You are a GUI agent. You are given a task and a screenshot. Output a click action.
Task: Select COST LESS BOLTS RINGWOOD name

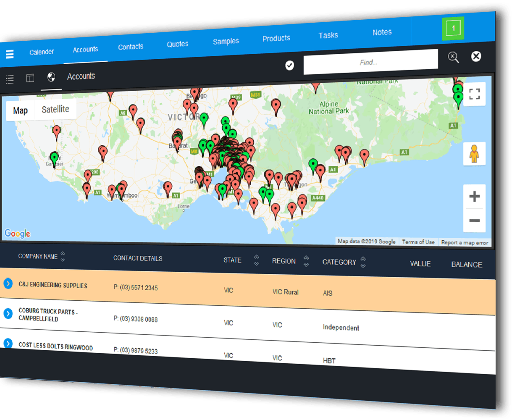tap(55, 346)
